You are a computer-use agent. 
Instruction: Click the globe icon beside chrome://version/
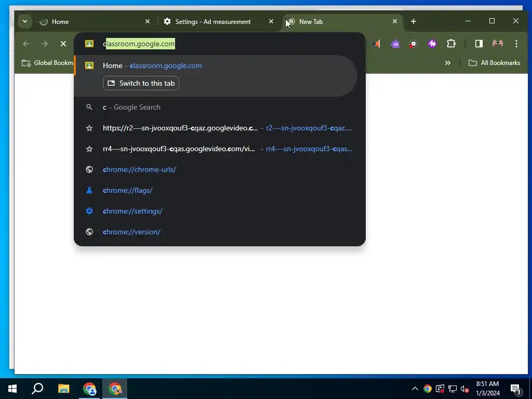(x=89, y=232)
